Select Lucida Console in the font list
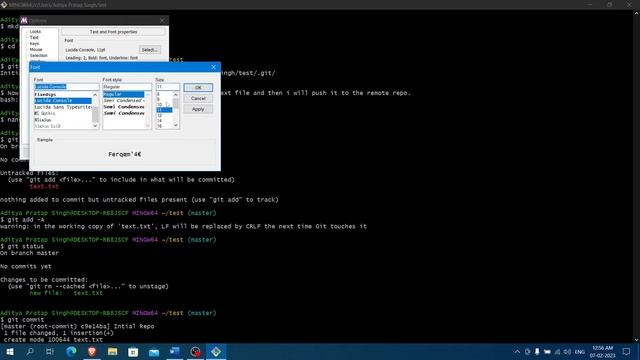The image size is (640, 360). click(x=63, y=100)
